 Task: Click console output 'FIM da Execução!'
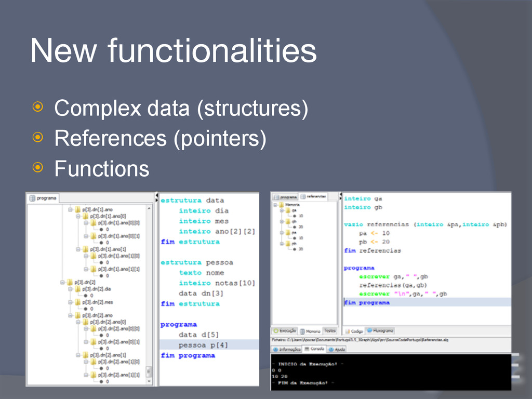[303, 383]
